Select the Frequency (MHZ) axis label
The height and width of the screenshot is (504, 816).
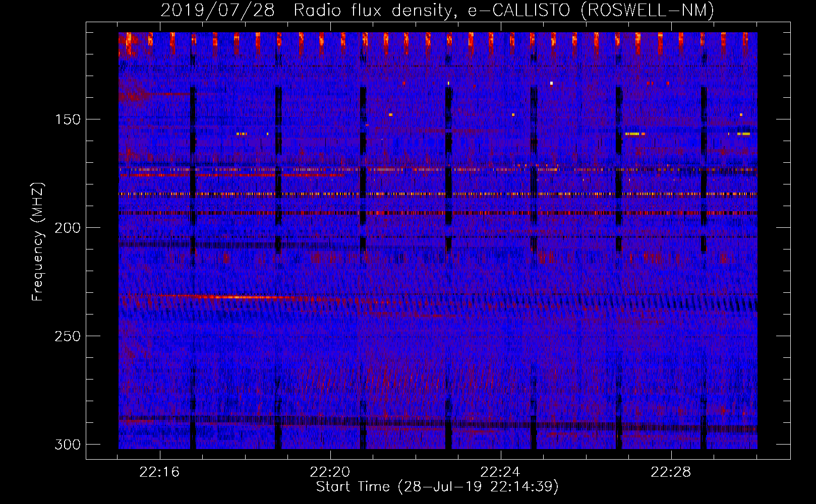(x=38, y=241)
